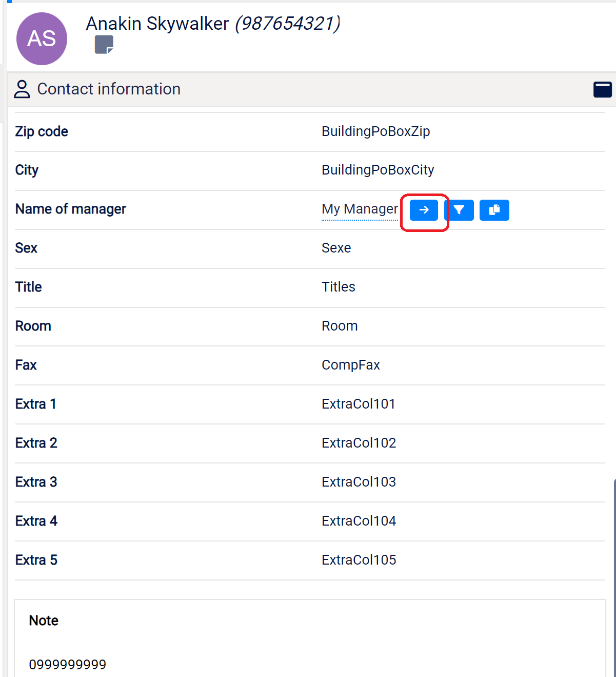Click the Titles field value
Image resolution: width=616 pixels, height=677 pixels.
[338, 287]
